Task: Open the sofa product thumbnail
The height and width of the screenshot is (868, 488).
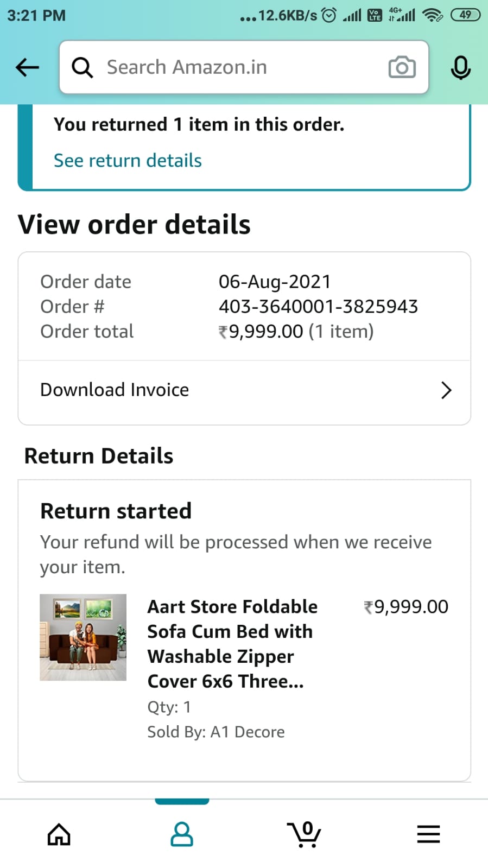Action: point(83,637)
